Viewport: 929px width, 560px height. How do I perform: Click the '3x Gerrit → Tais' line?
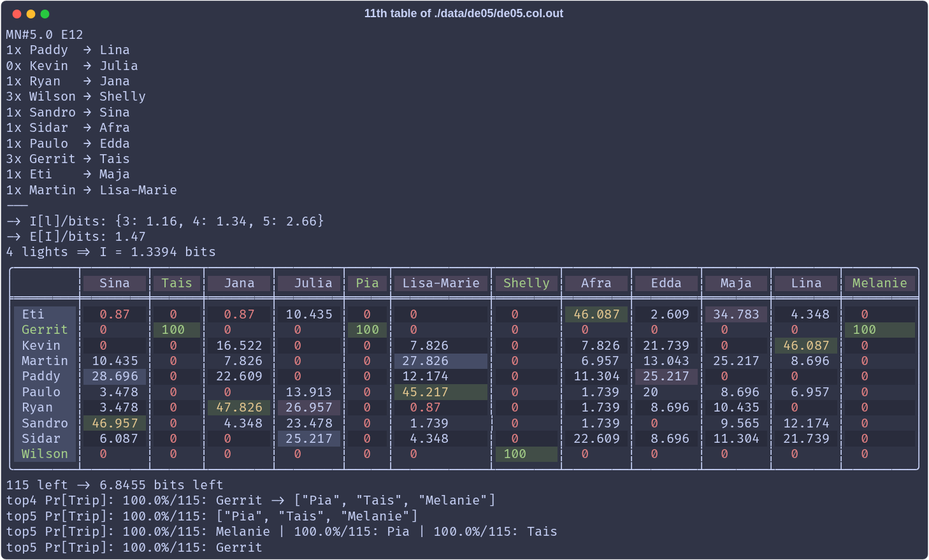click(68, 159)
